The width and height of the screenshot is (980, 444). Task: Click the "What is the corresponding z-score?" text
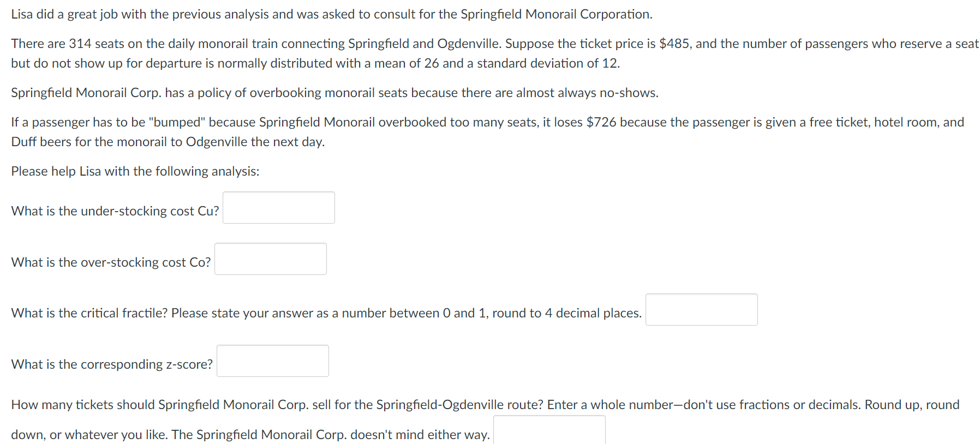112,364
